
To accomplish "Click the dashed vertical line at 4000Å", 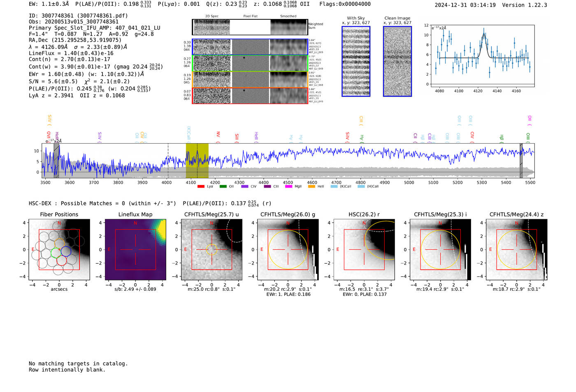I will [x=168, y=160].
